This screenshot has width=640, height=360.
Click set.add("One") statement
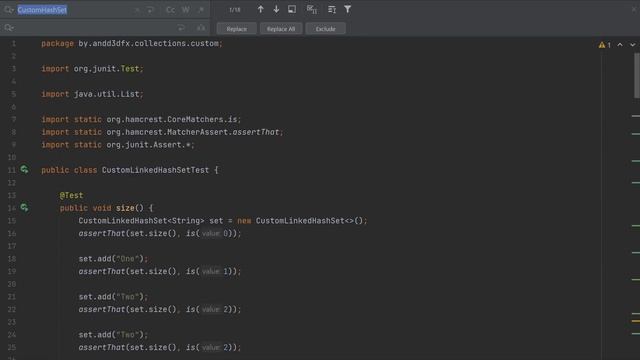click(113, 259)
